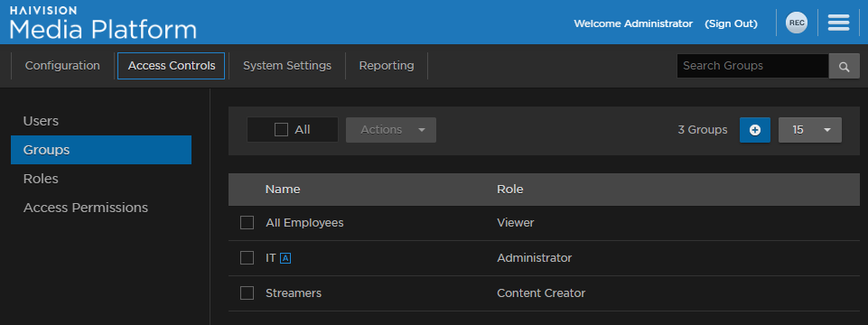This screenshot has height=325, width=868.
Task: Click the blue "A" badge beside IT
Action: point(285,258)
